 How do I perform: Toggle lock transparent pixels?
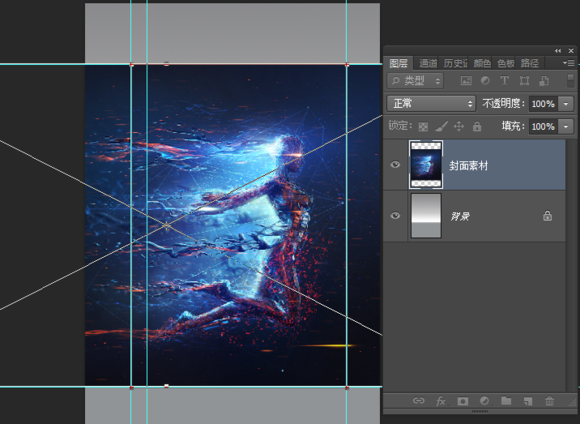pyautogui.click(x=423, y=127)
